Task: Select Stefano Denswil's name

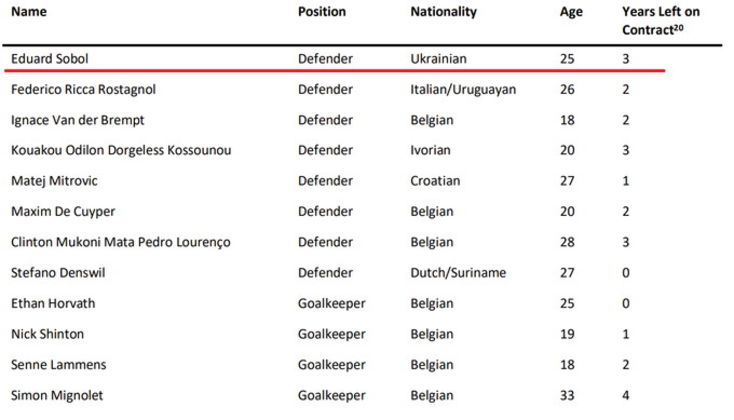Action: click(x=58, y=273)
